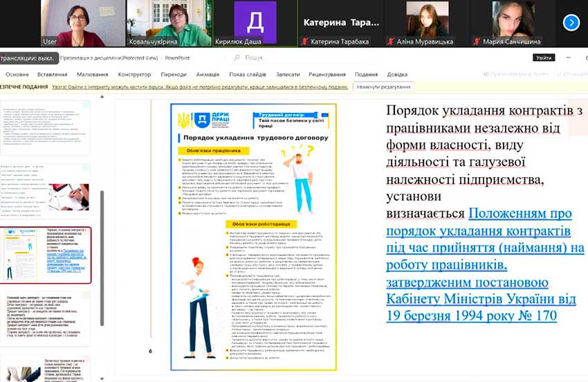This screenshot has height=382, width=588.
Task: Click the muted microphone icon beside Катерина Тарабака
Action: click(x=306, y=42)
